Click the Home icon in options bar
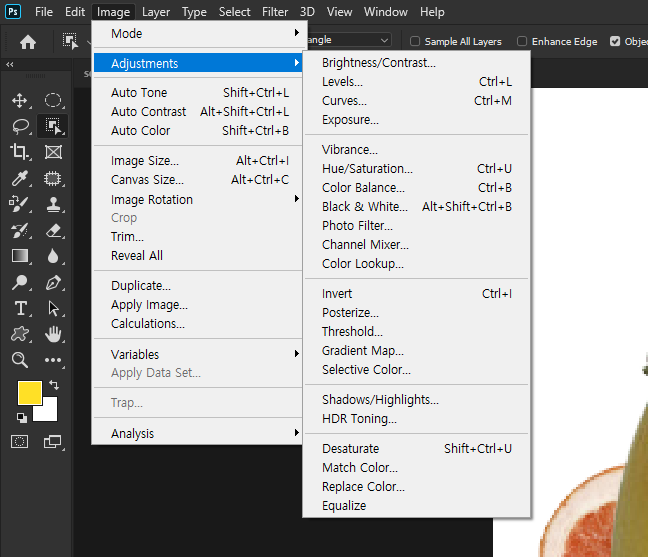This screenshot has width=648, height=557. (28, 42)
